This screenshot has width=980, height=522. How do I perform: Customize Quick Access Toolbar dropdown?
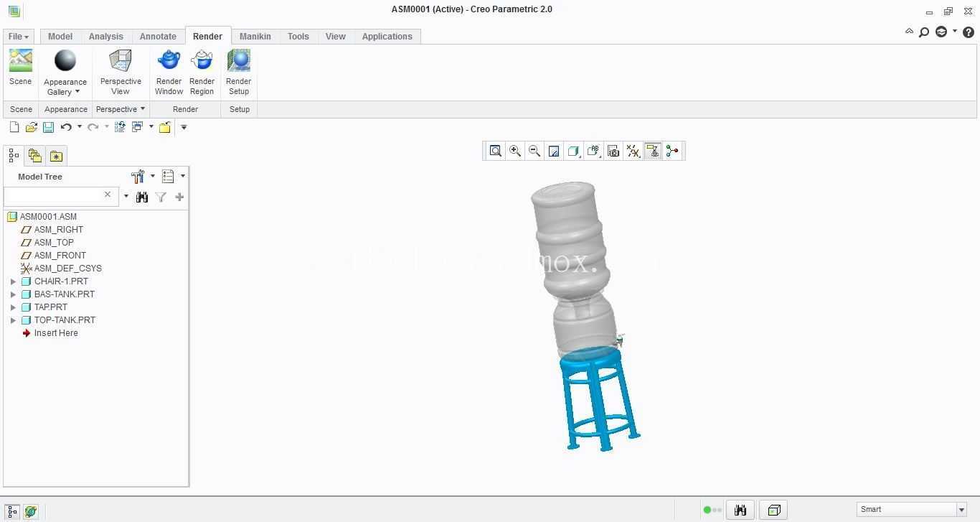click(x=184, y=127)
